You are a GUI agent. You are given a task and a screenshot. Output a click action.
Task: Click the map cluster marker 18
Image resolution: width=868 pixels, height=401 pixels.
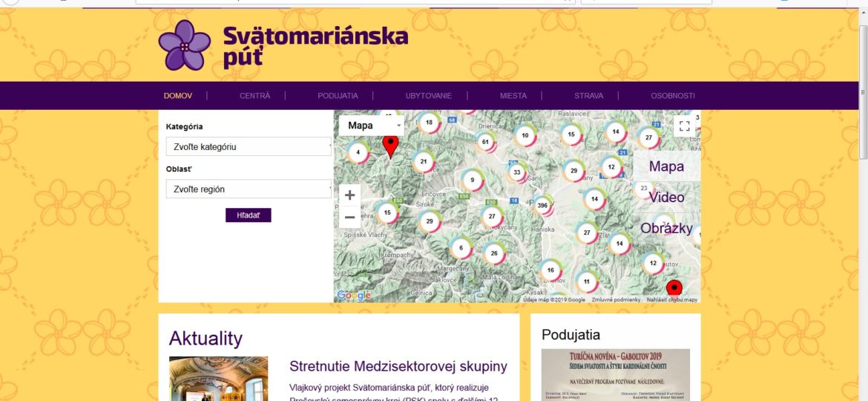point(429,123)
